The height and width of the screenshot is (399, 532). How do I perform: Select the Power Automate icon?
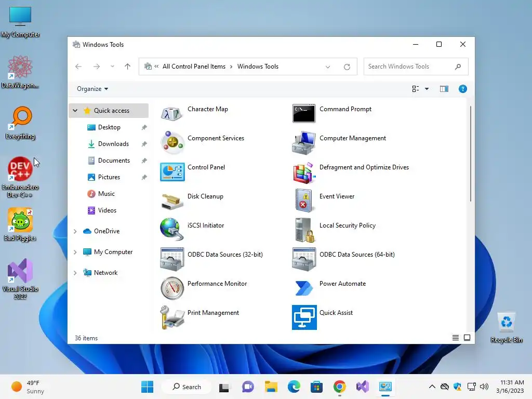pos(303,288)
